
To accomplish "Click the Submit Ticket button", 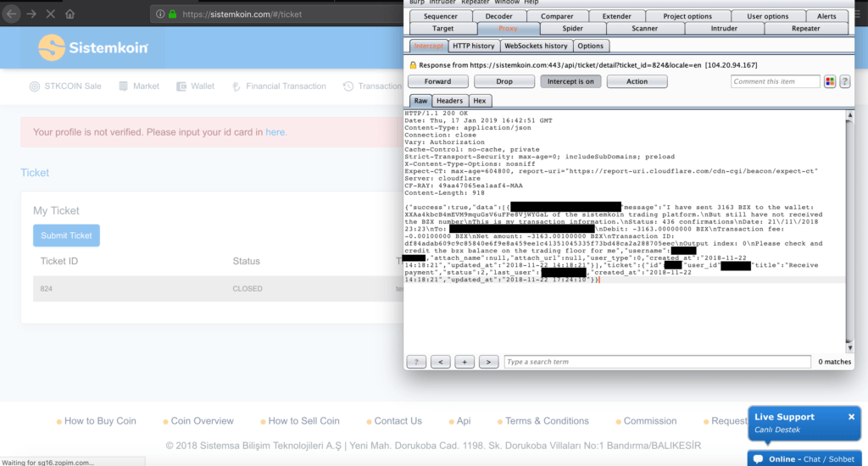I will coord(67,236).
